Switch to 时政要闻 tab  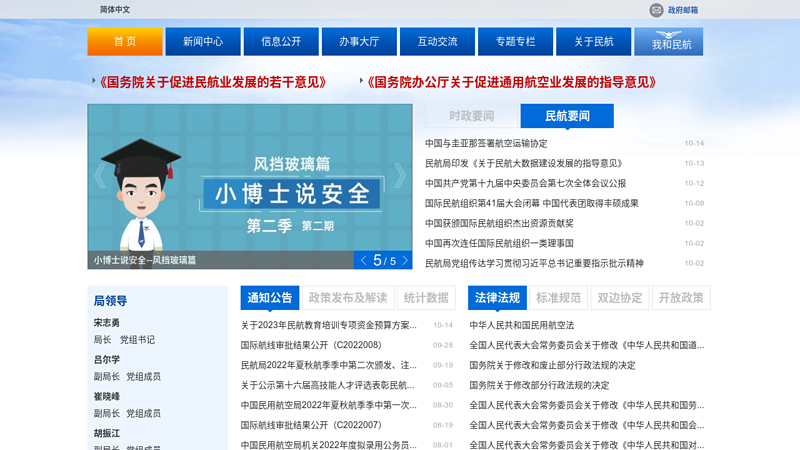click(472, 116)
